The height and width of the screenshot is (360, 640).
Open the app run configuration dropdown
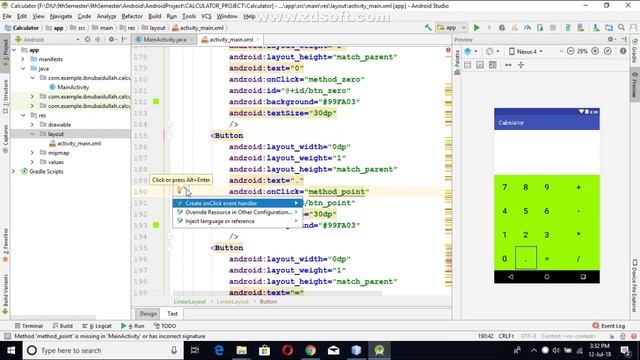click(x=451, y=28)
